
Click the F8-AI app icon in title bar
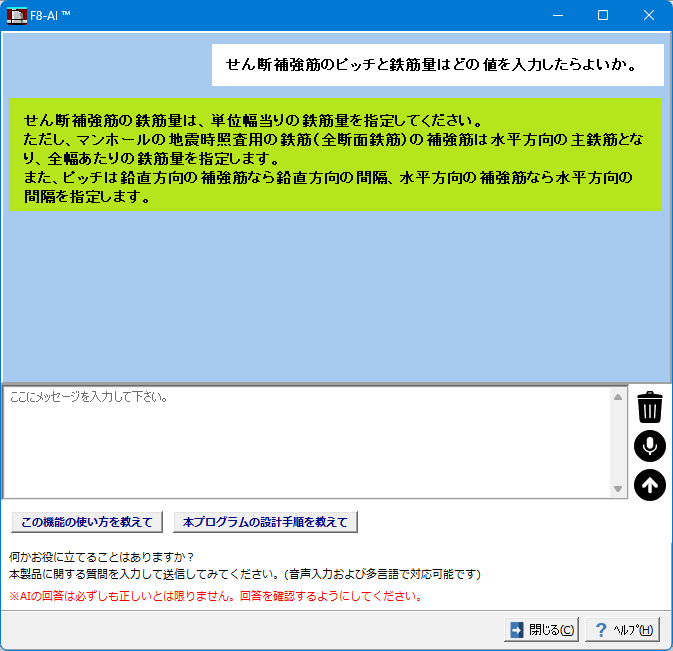[16, 15]
